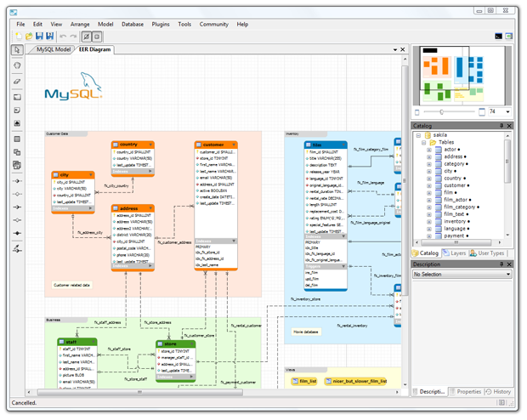
Task: Select the fifth relationship tool in left toolbar
Action: pyautogui.click(x=17, y=233)
